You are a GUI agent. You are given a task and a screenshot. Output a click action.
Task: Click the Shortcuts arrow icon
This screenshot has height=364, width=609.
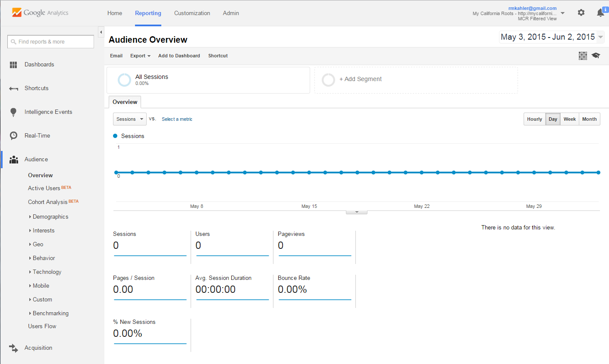[x=13, y=88]
